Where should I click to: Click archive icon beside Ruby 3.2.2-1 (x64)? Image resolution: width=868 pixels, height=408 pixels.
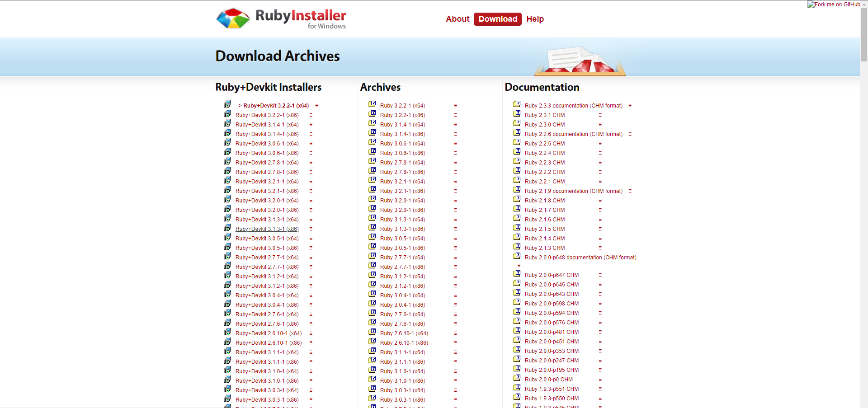372,104
